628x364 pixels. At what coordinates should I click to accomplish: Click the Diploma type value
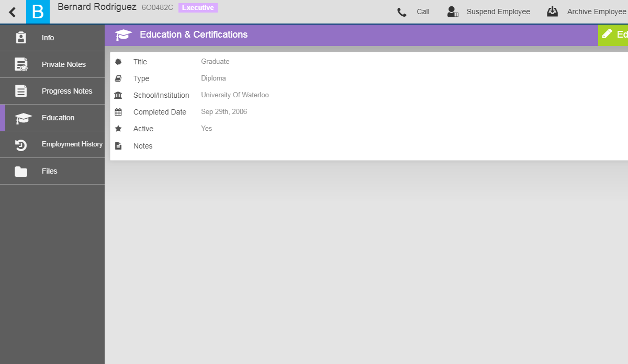pyautogui.click(x=214, y=78)
